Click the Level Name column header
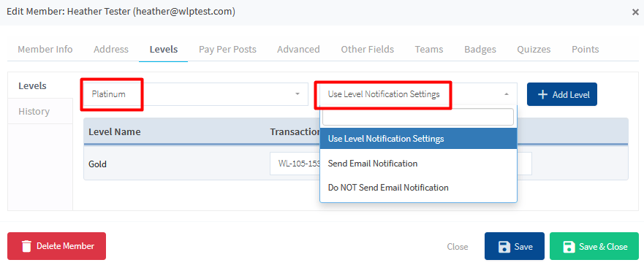This screenshot has width=644, height=268. 115,131
